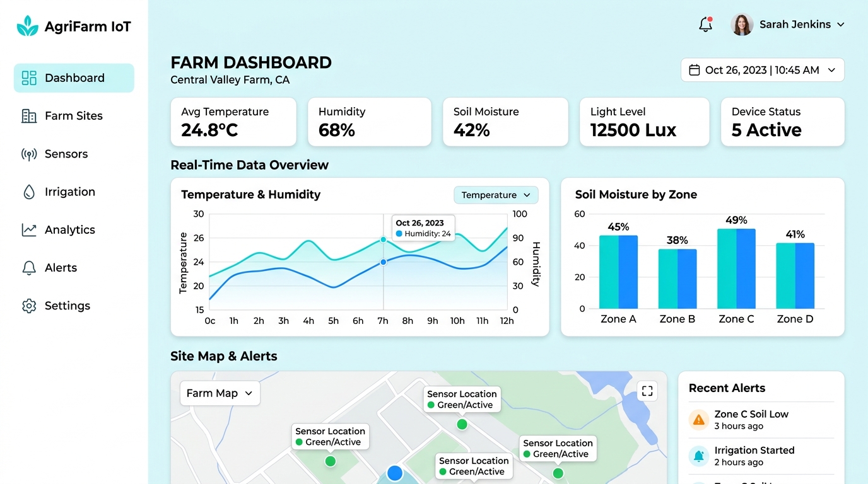Click the AgriFarm IoT leaf logo
This screenshot has height=484, width=868.
point(27,26)
